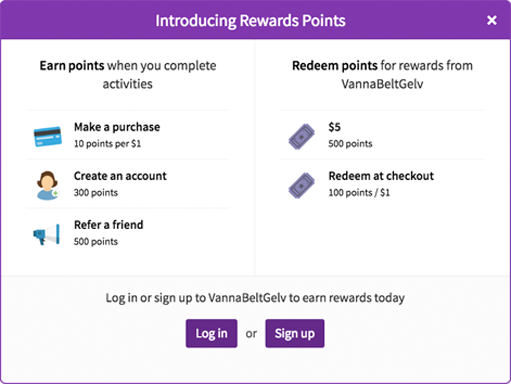Click the credit card icon

(x=48, y=136)
